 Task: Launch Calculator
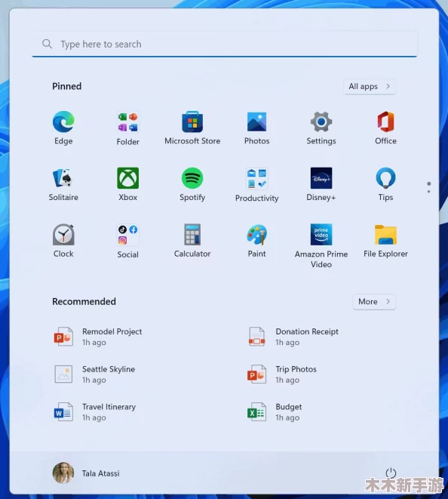(192, 235)
